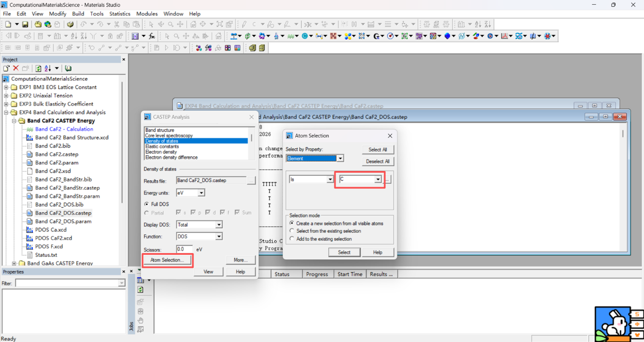Open the fx script toolbar icon
This screenshot has width=644, height=342.
[x=152, y=36]
